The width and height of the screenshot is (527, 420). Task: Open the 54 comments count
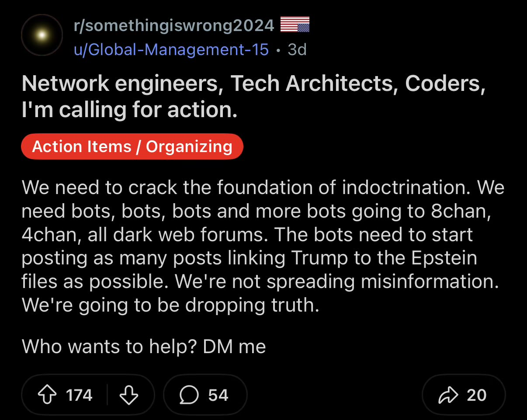[218, 395]
